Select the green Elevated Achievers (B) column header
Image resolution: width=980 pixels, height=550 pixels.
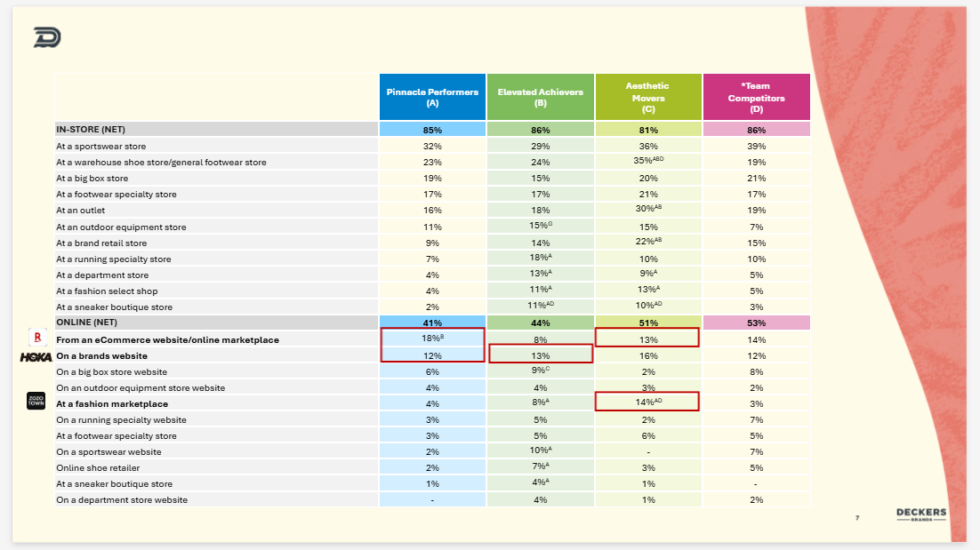point(540,97)
